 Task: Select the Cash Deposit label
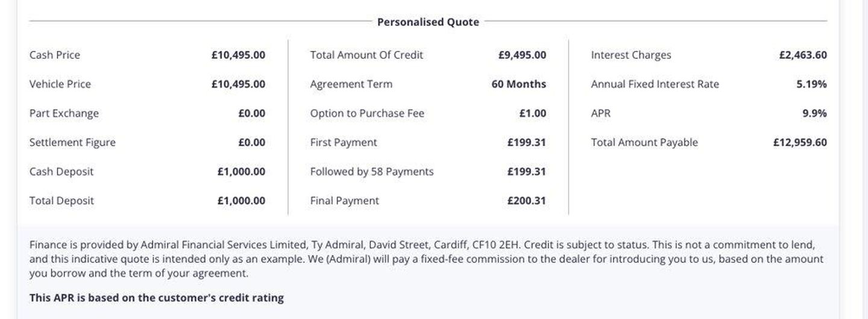tap(61, 172)
